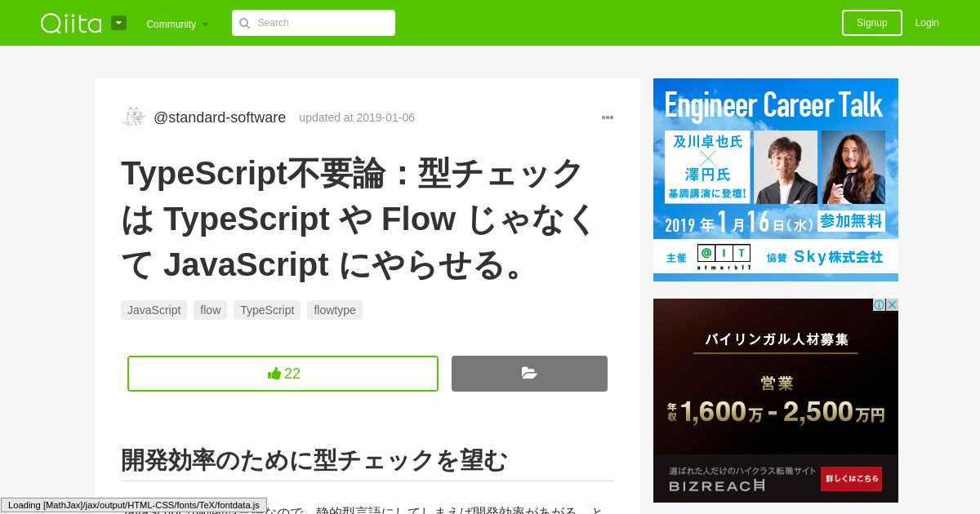Click the heading '開発効率のために型チェックを望む'
Screen dimensions: 980x514
(314, 460)
